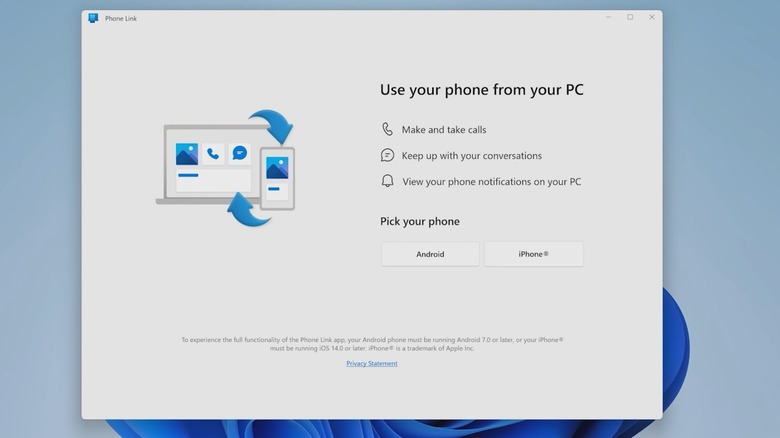
Task: Click the phone call tile on the laptop illustration
Action: pos(213,154)
